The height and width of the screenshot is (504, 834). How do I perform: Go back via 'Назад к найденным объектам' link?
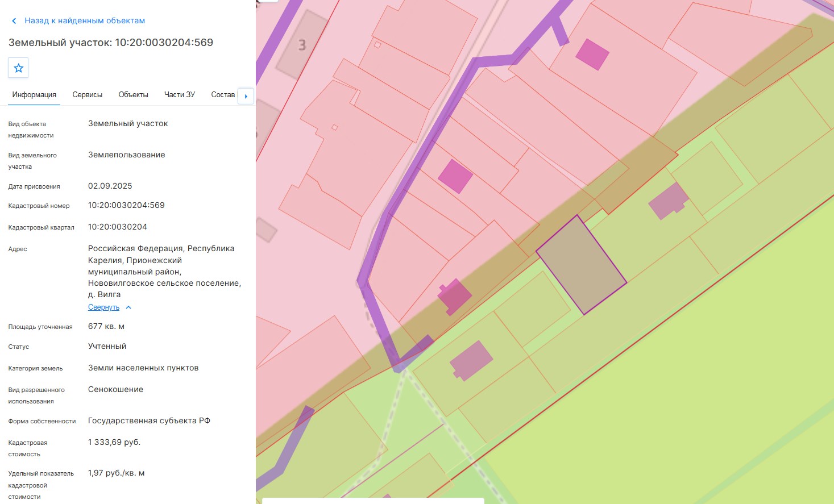click(85, 20)
